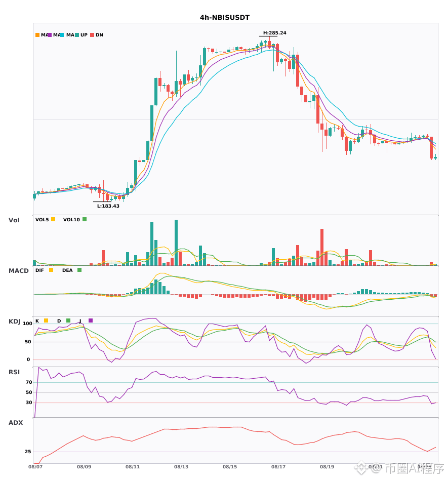
Task: Click the purple MA legend swatch
Action: (50, 35)
